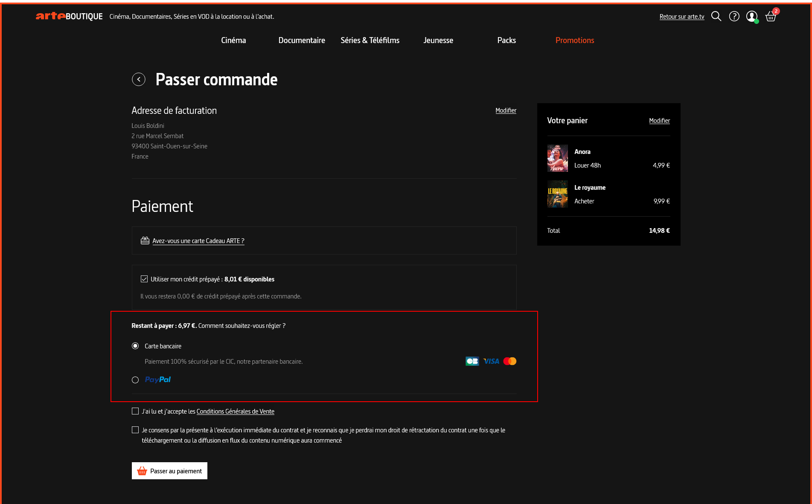Click the Acheter label
The image size is (812, 504).
[x=584, y=201]
